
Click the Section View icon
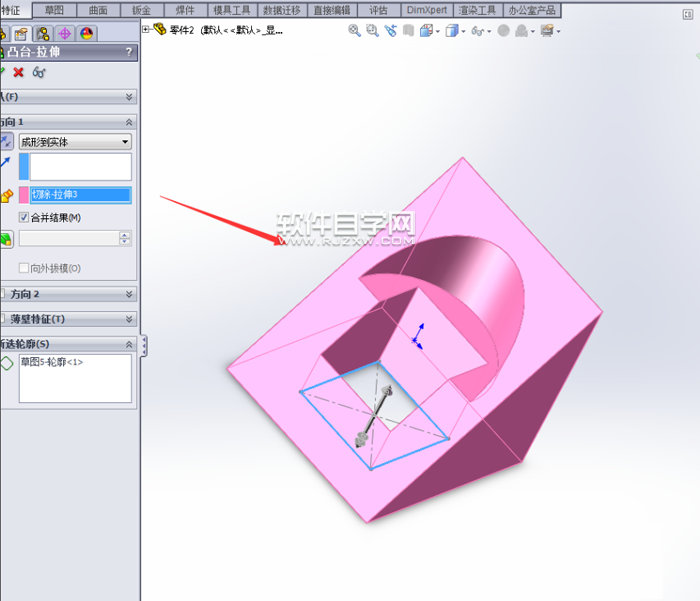[408, 30]
